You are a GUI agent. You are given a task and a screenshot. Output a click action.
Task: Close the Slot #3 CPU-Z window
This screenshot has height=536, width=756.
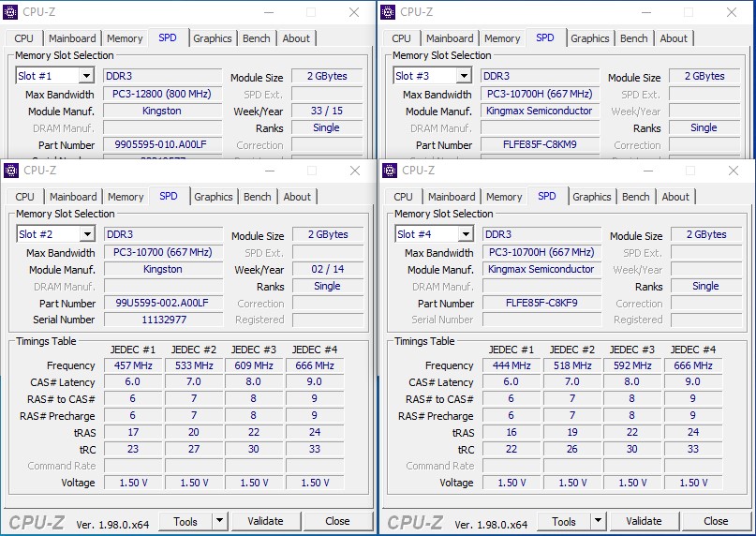(732, 12)
